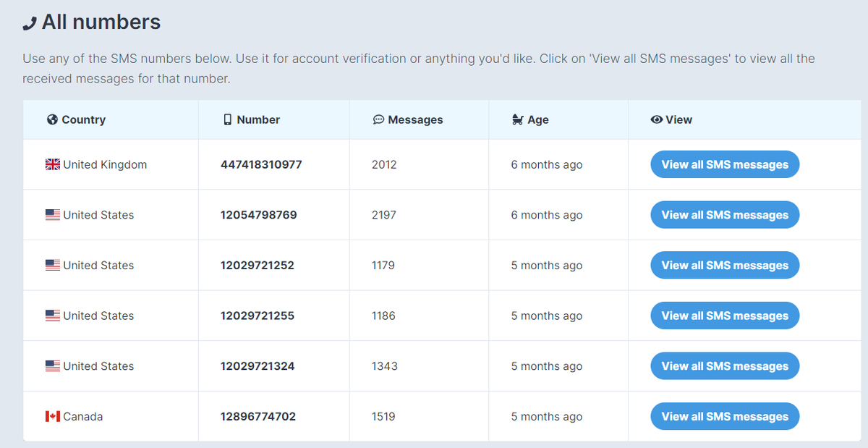Click United States in the 12054798769 row
Image resolution: width=868 pixels, height=448 pixels.
(98, 215)
